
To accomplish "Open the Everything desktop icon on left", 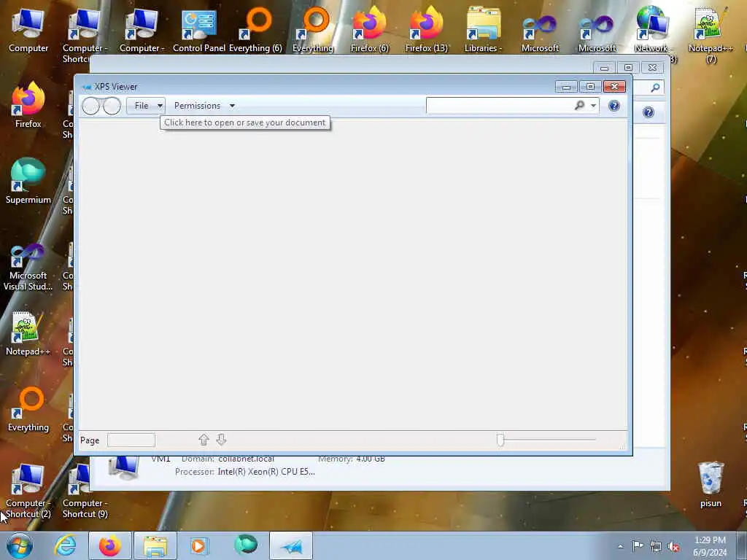I will 28,410.
